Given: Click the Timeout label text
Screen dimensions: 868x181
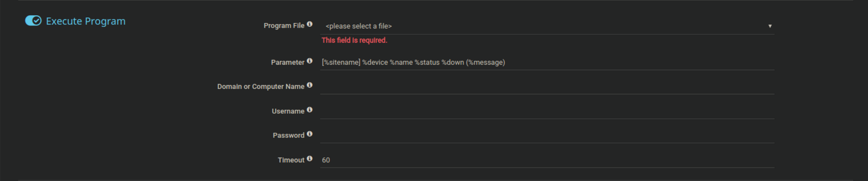Looking at the screenshot, I should tap(291, 160).
